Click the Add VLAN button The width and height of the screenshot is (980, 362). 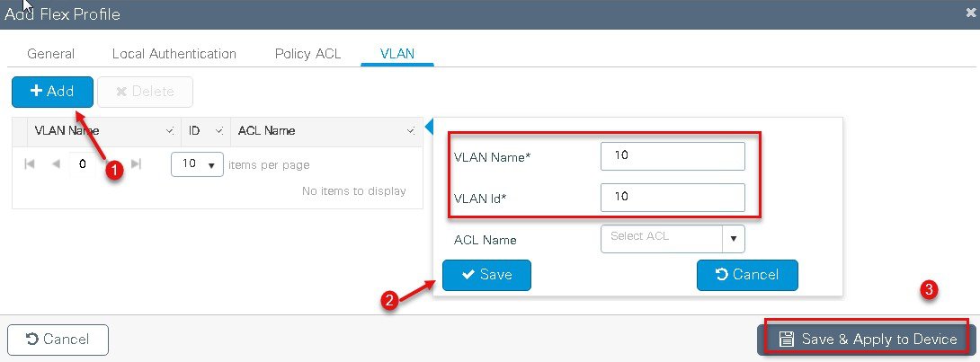point(52,92)
